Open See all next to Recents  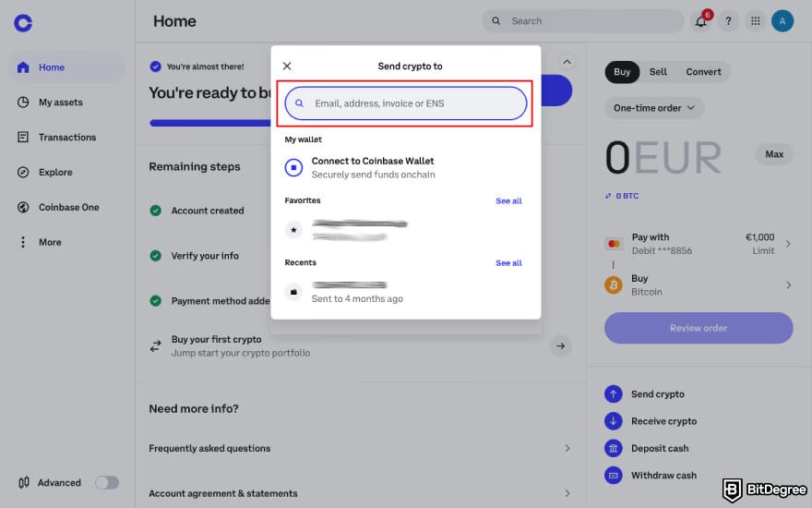pos(508,263)
